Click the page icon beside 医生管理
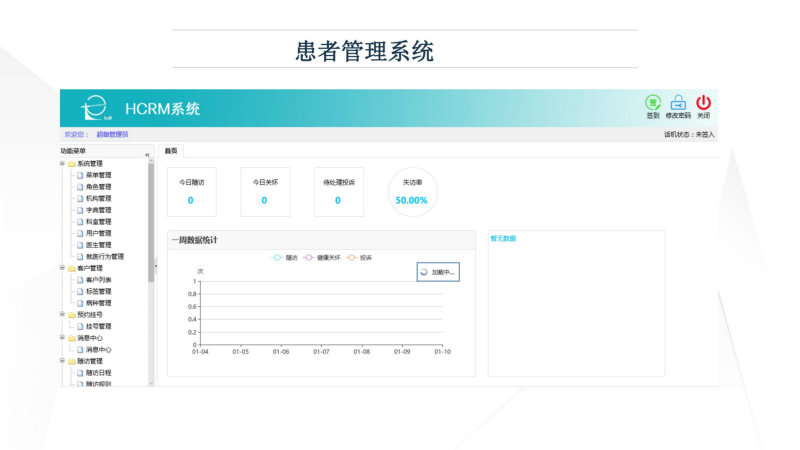Screen dimensions: 800x450 coord(80,245)
